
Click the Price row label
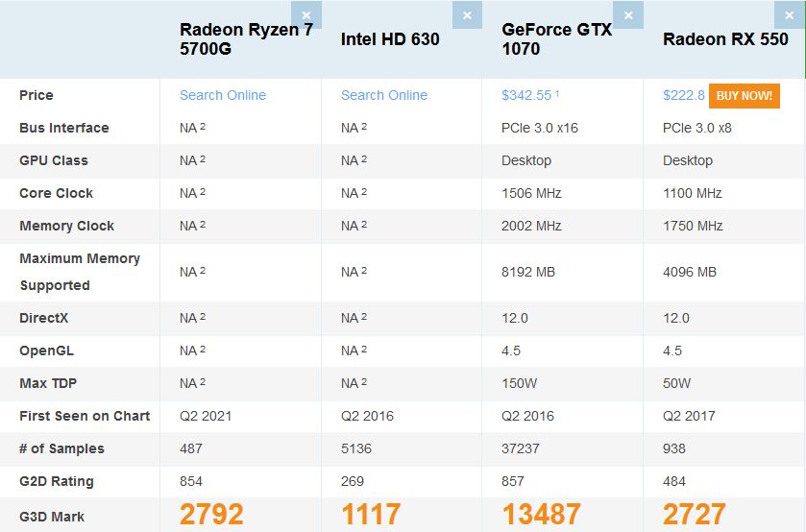(x=37, y=95)
